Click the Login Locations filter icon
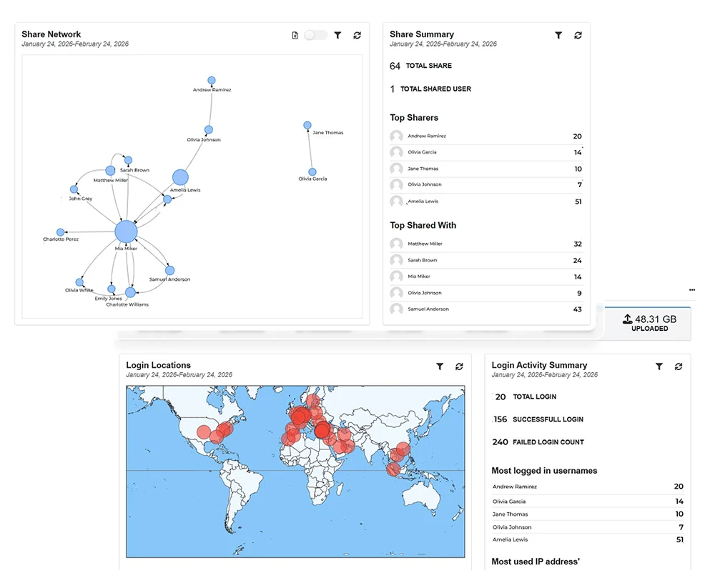The height and width of the screenshot is (588, 715). pos(440,367)
